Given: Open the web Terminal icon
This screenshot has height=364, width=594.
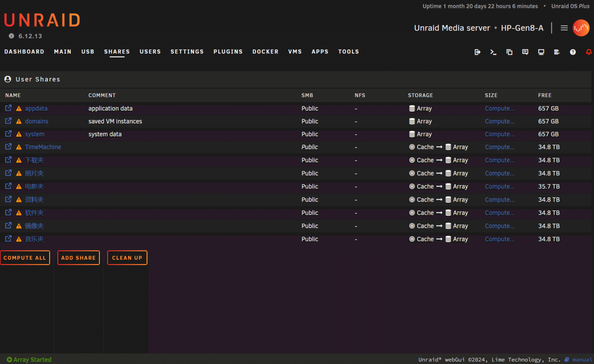Looking at the screenshot, I should [x=493, y=52].
